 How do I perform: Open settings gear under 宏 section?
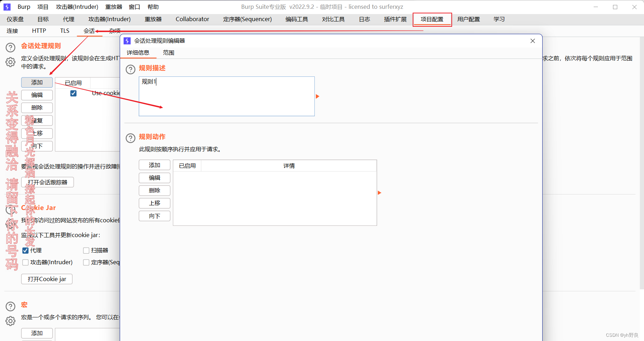point(11,321)
